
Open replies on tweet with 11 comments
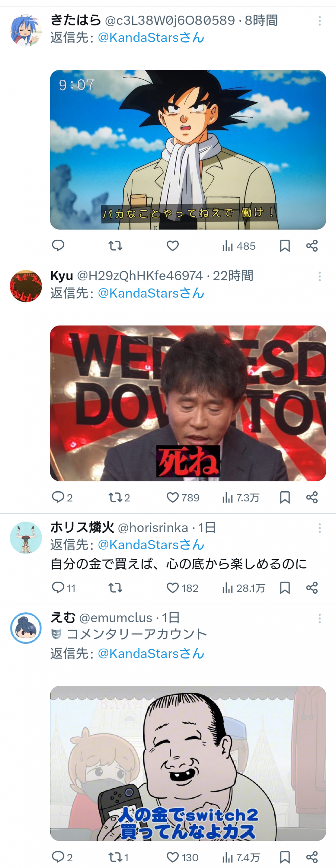(x=63, y=588)
